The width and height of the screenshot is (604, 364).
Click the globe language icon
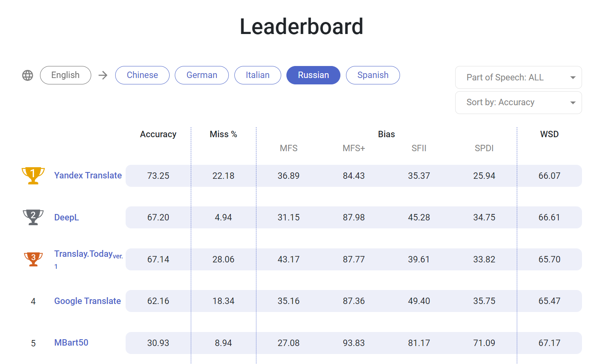(28, 75)
